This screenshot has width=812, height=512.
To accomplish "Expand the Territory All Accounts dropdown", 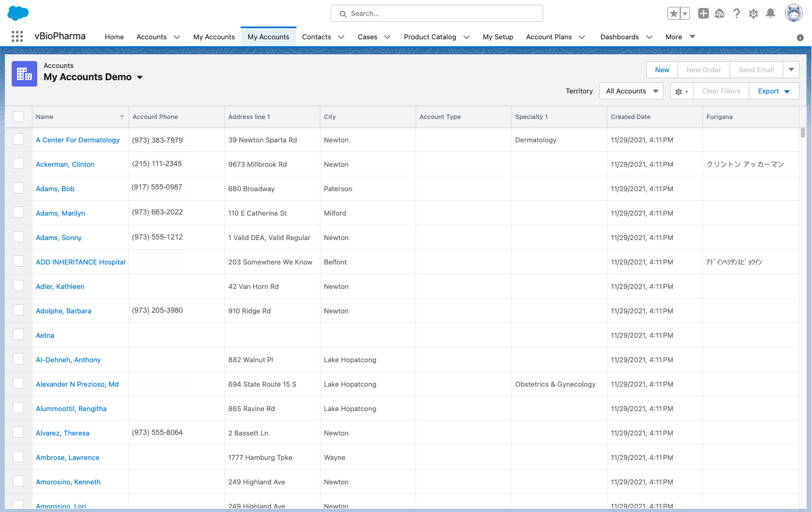I will click(x=631, y=91).
